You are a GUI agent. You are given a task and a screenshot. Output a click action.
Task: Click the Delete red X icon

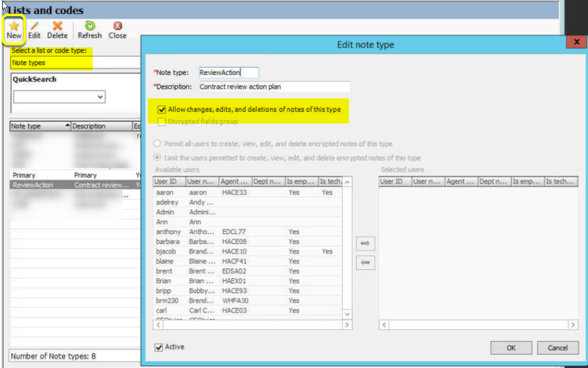pos(57,26)
